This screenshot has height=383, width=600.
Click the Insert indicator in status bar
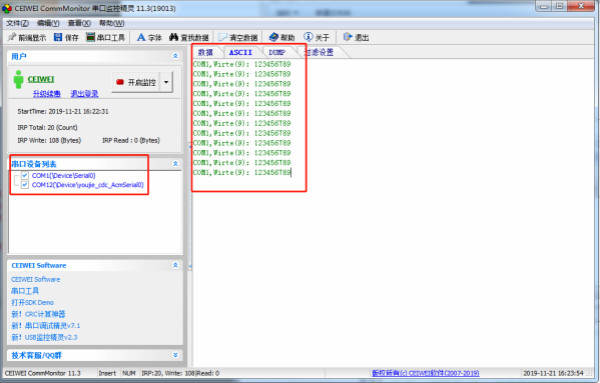[107, 373]
